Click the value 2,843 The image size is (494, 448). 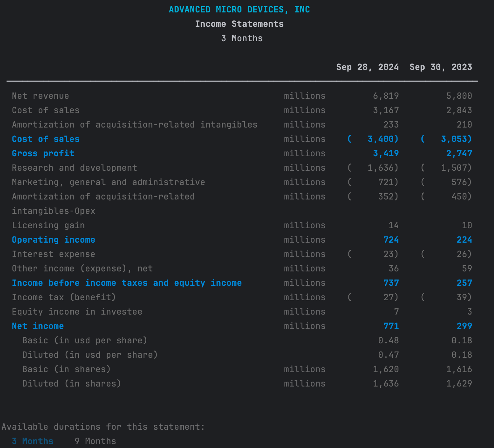click(459, 110)
